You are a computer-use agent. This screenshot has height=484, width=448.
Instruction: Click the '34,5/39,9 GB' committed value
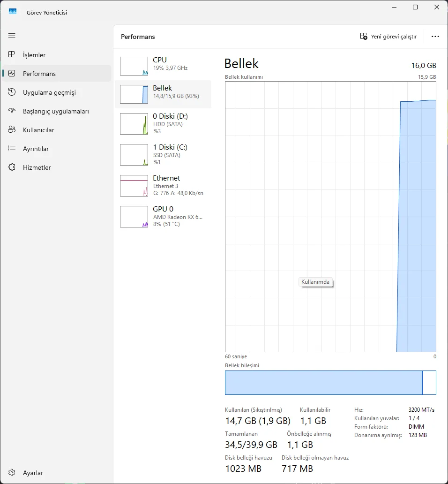tap(251, 445)
